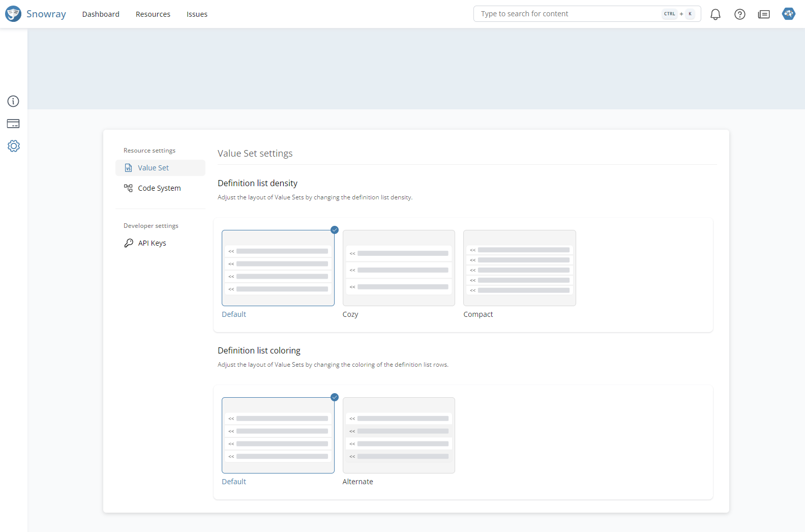This screenshot has height=532, width=805.
Task: Open the Resources menu
Action: coord(153,14)
